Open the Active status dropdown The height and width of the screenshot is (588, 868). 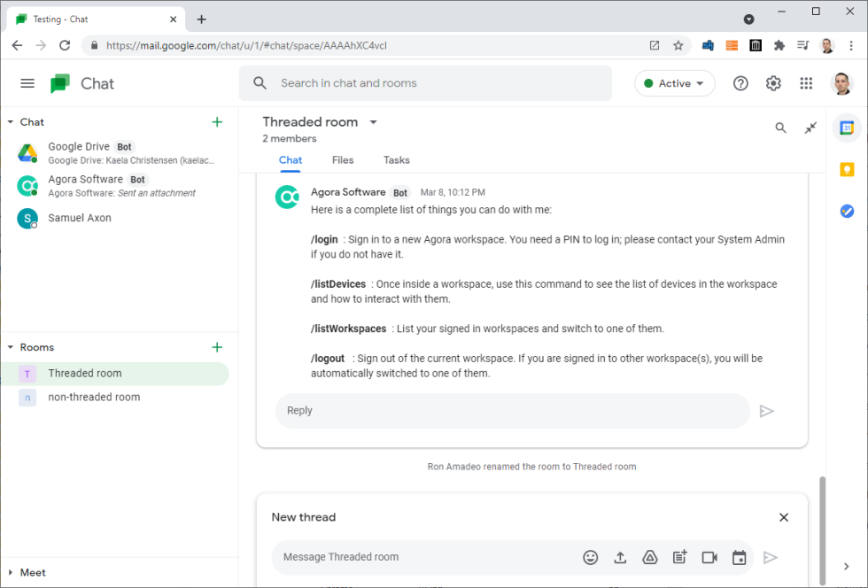[x=675, y=83]
